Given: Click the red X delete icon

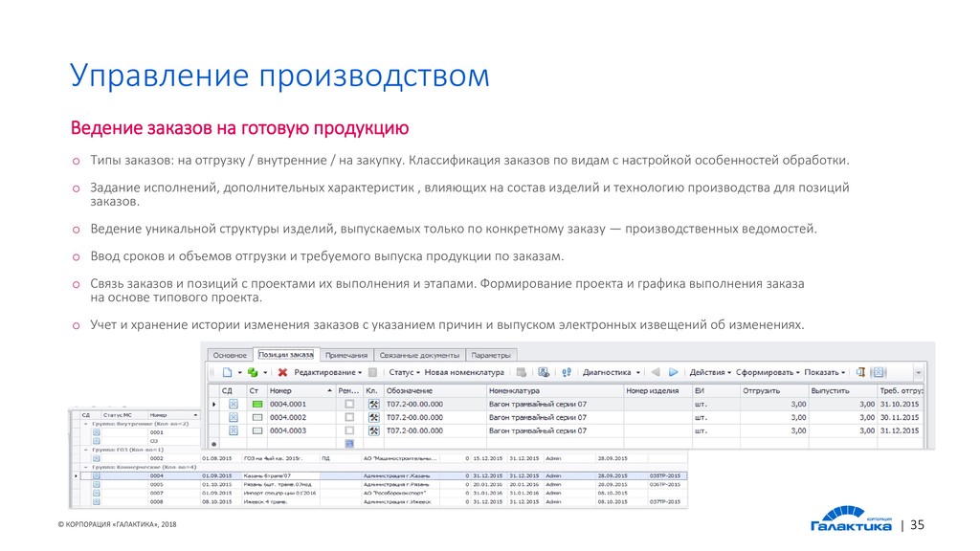Looking at the screenshot, I should pos(282,372).
